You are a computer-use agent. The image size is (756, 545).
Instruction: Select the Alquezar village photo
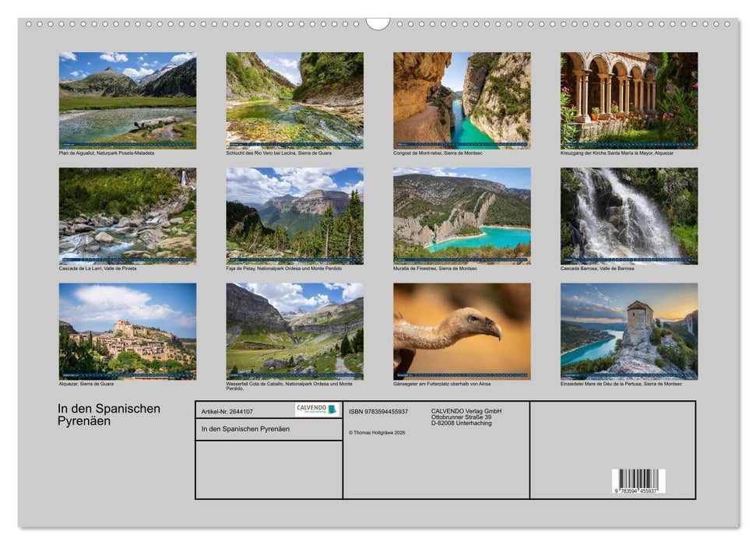(x=127, y=332)
